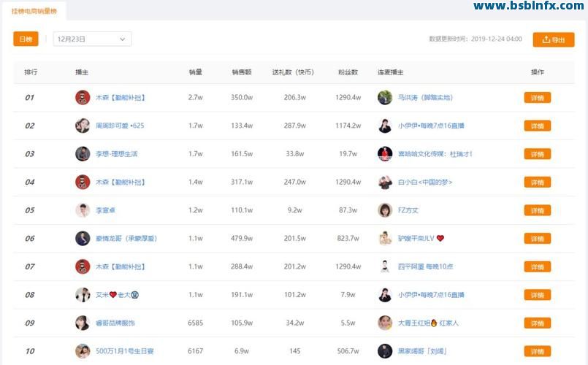Viewport: 588px width, 365px height.
Task: Click 周周珍可爱 avatar in row 02
Action: [x=83, y=126]
